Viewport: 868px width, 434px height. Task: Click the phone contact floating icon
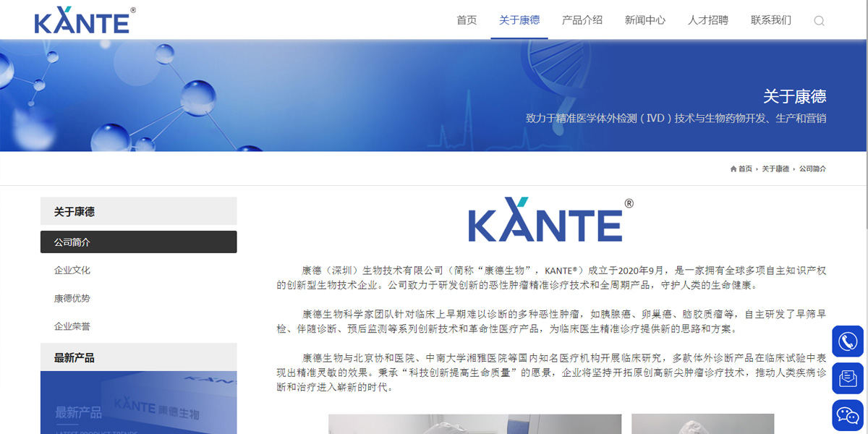(848, 341)
